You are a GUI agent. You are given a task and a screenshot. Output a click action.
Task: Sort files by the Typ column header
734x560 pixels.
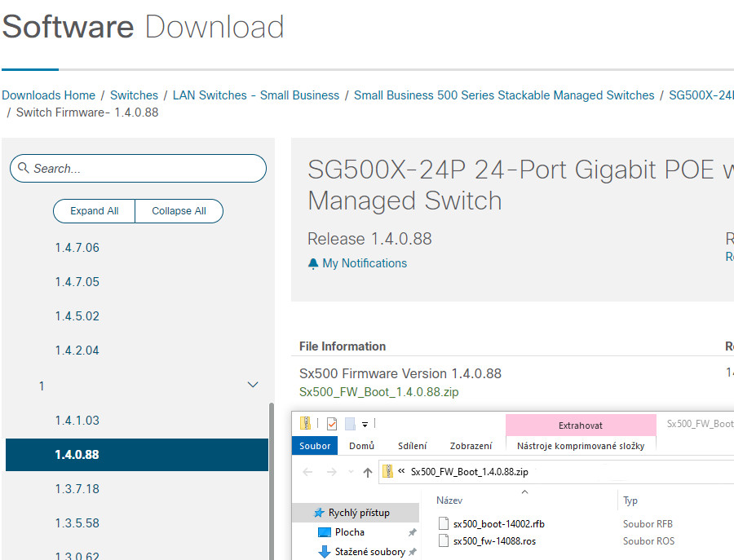(x=630, y=500)
